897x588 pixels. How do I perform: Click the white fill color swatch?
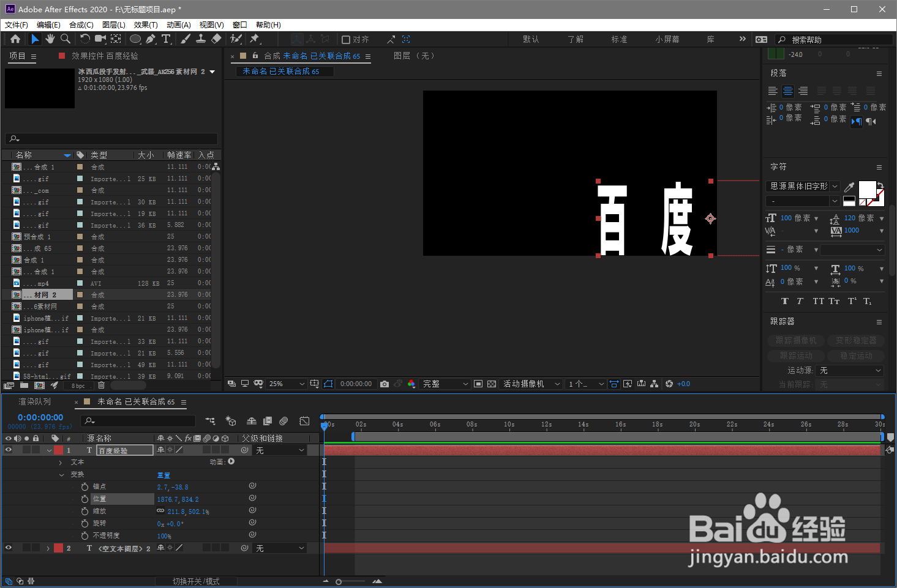[867, 189]
